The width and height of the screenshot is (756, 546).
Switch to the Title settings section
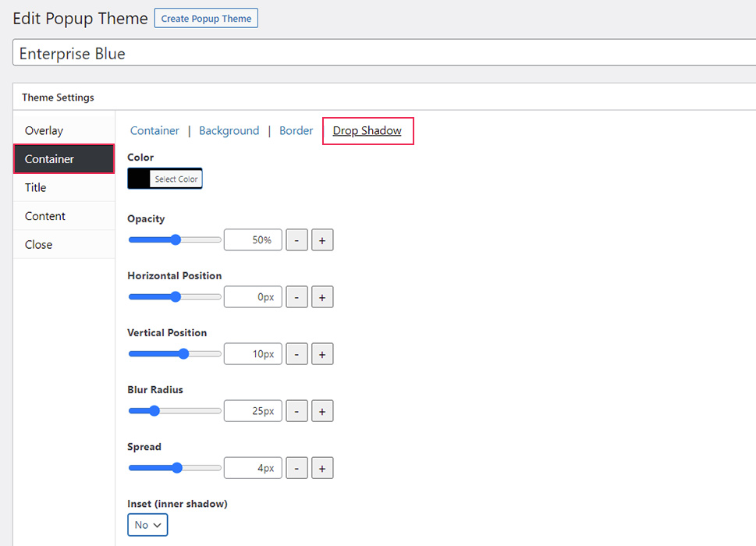[x=35, y=187]
